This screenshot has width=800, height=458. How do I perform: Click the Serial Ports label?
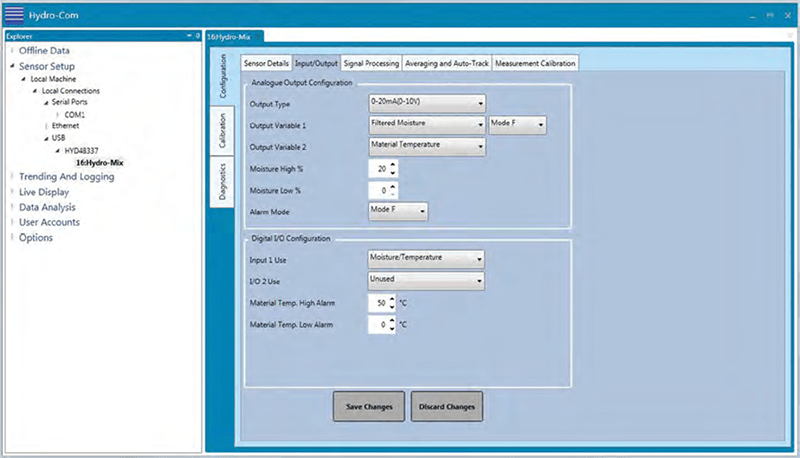[x=69, y=102]
